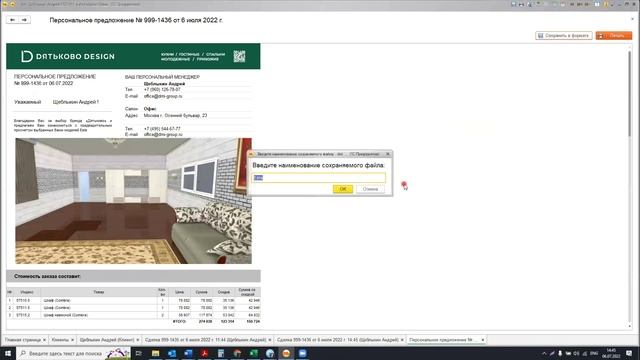This screenshot has height=360, width=640.
Task: Open the Щеблыкин Андрей (Клиент) tab
Action: coord(107,340)
